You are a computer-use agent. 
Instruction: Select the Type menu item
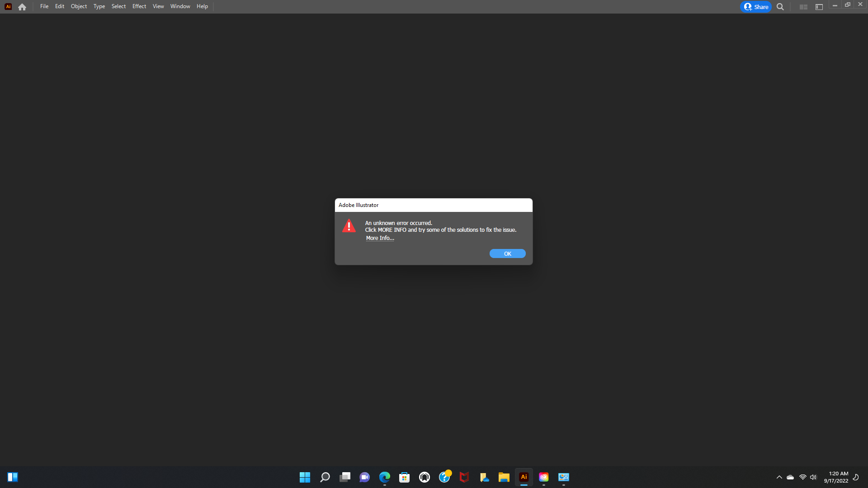(x=99, y=6)
